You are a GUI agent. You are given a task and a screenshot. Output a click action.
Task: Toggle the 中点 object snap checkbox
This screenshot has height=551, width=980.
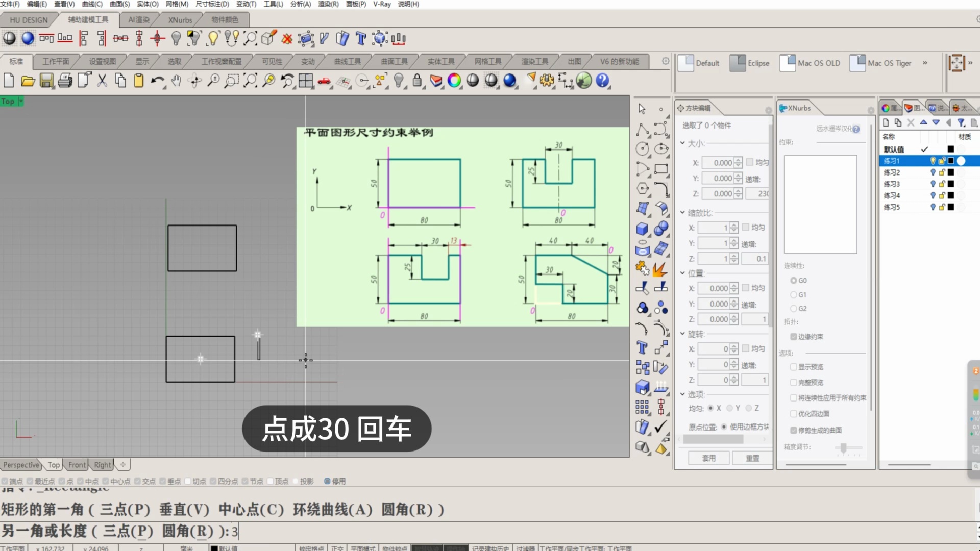(81, 481)
